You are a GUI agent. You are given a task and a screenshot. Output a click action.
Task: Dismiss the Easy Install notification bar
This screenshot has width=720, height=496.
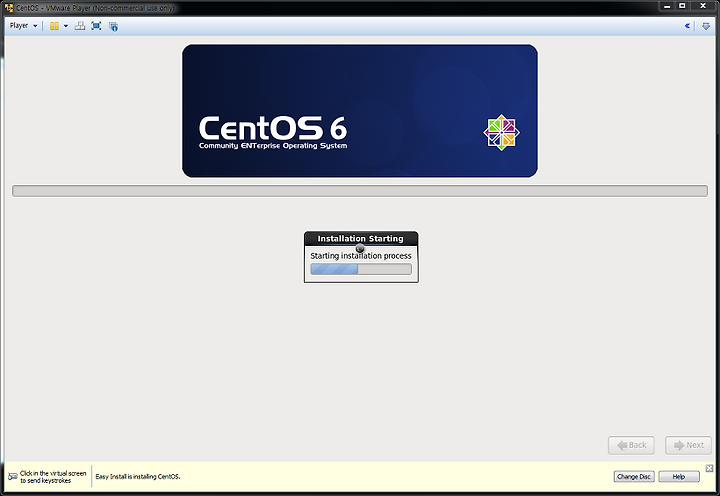709,468
